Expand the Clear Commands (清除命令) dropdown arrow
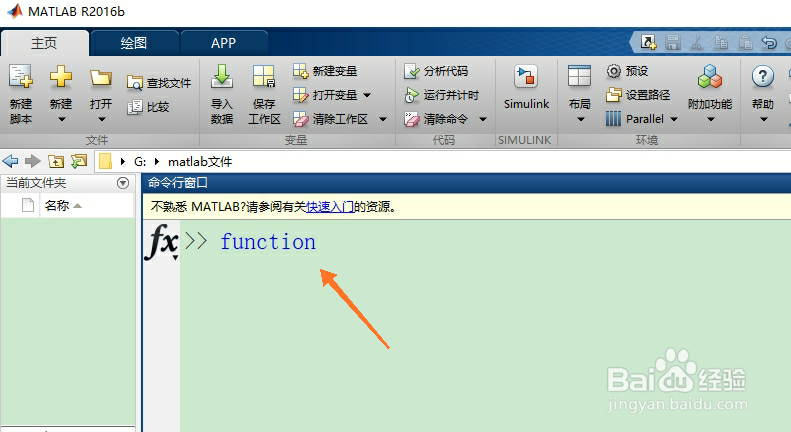 (x=483, y=119)
